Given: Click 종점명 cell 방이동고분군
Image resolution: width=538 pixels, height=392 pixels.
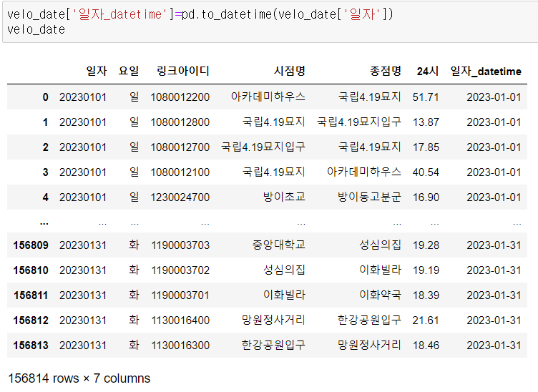Looking at the screenshot, I should click(x=370, y=197).
